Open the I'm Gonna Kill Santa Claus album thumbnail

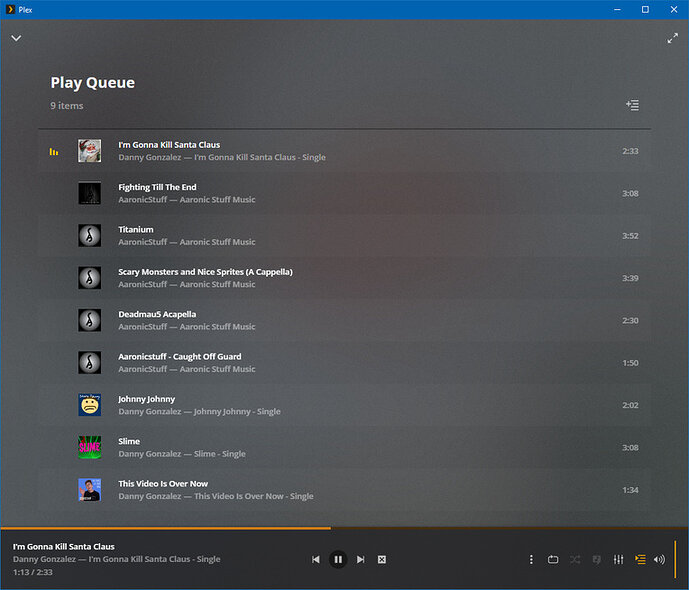[90, 151]
